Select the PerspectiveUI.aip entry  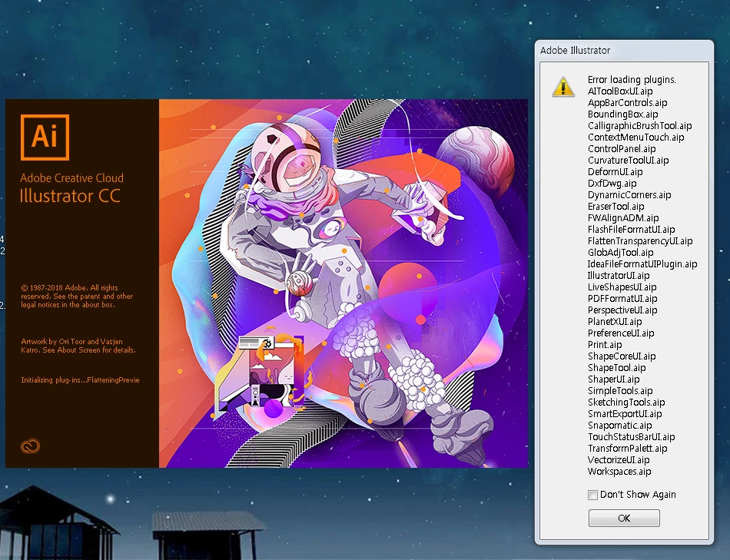pos(622,310)
